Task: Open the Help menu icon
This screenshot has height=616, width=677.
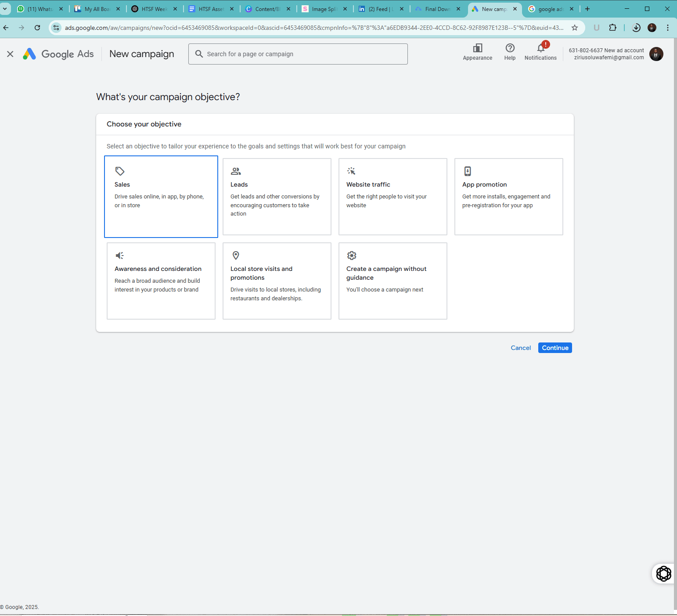Action: point(510,52)
